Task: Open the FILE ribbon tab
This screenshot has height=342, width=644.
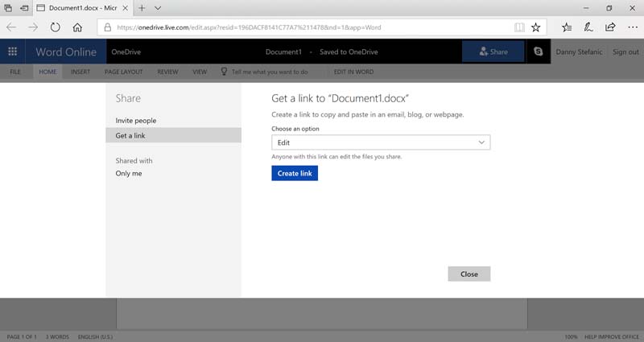Action: tap(15, 72)
